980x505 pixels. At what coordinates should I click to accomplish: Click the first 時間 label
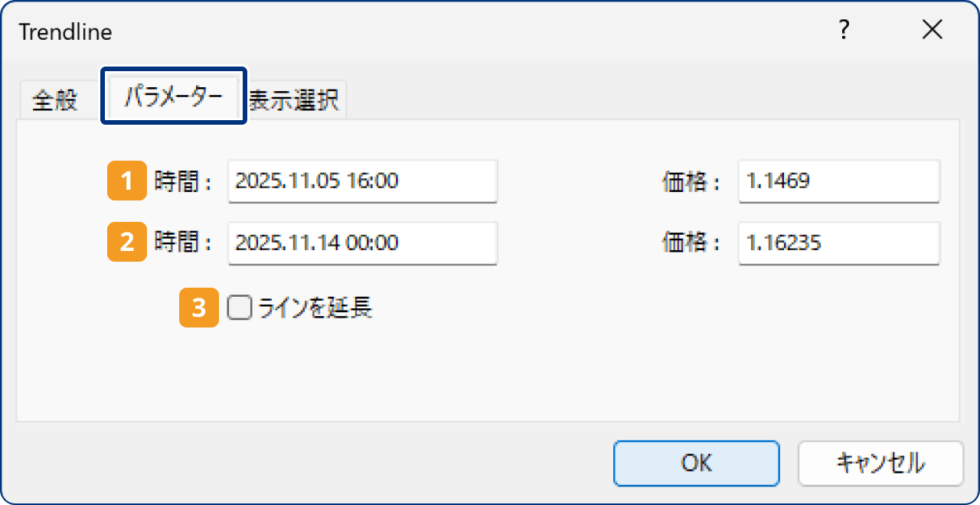[x=183, y=181]
